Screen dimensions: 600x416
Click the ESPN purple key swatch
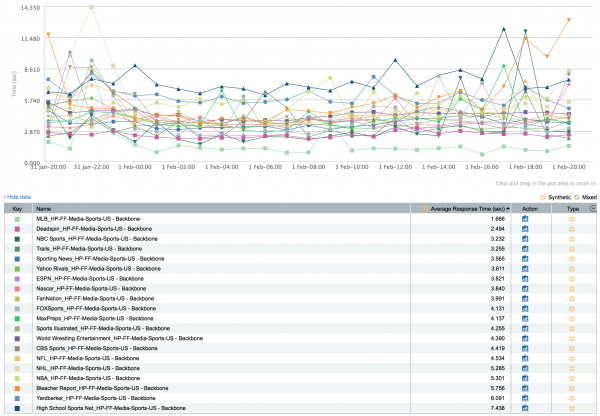tap(17, 279)
